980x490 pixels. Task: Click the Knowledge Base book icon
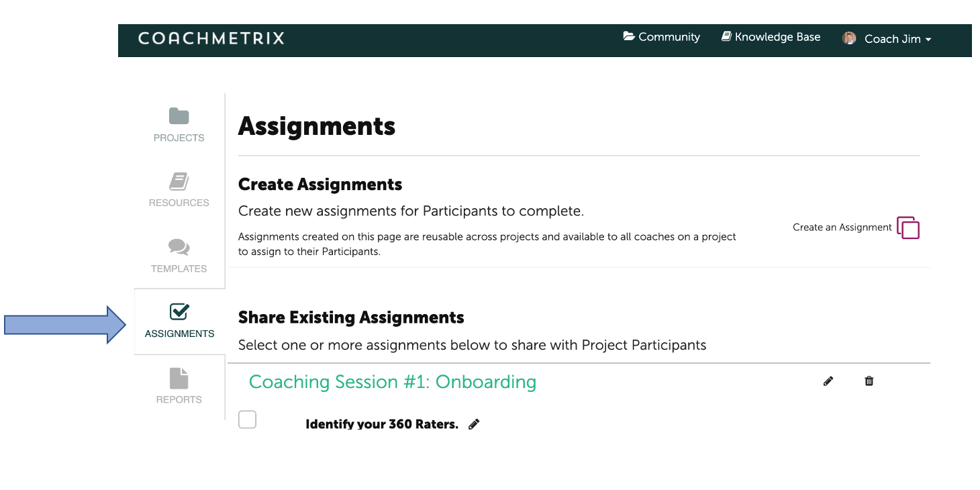click(x=726, y=36)
